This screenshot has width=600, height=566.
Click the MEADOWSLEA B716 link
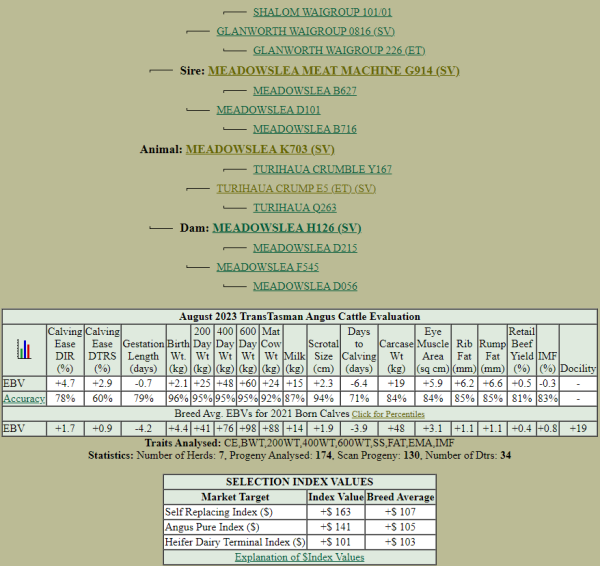pyautogui.click(x=304, y=129)
